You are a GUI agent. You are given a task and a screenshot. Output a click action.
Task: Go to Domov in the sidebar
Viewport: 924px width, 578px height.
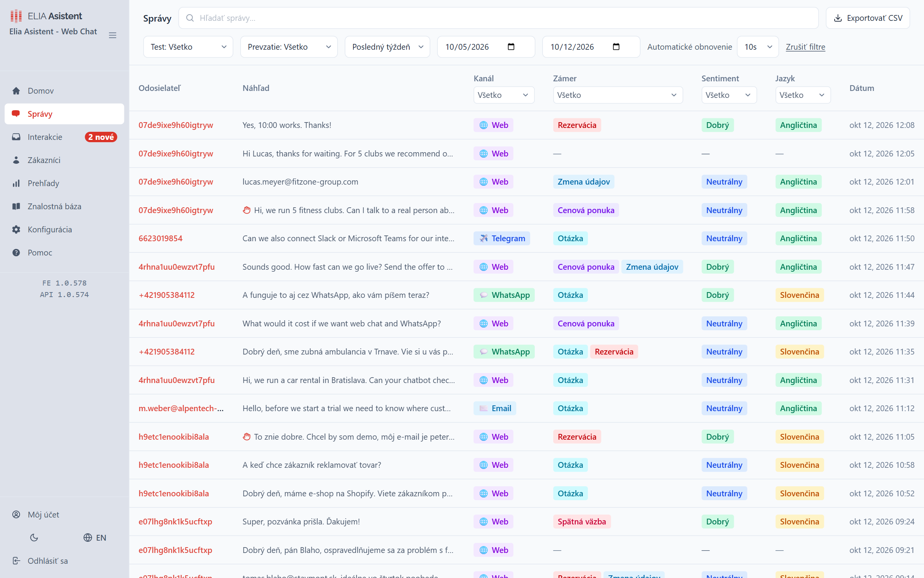tap(64, 91)
